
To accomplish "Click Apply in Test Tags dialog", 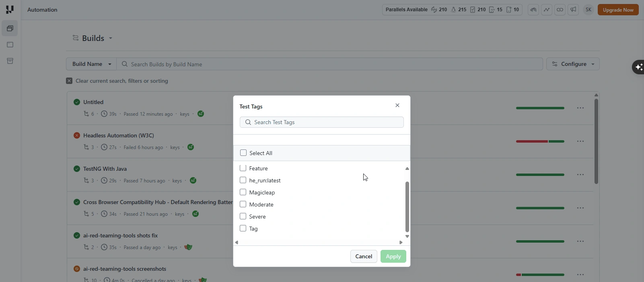I will 393,256.
